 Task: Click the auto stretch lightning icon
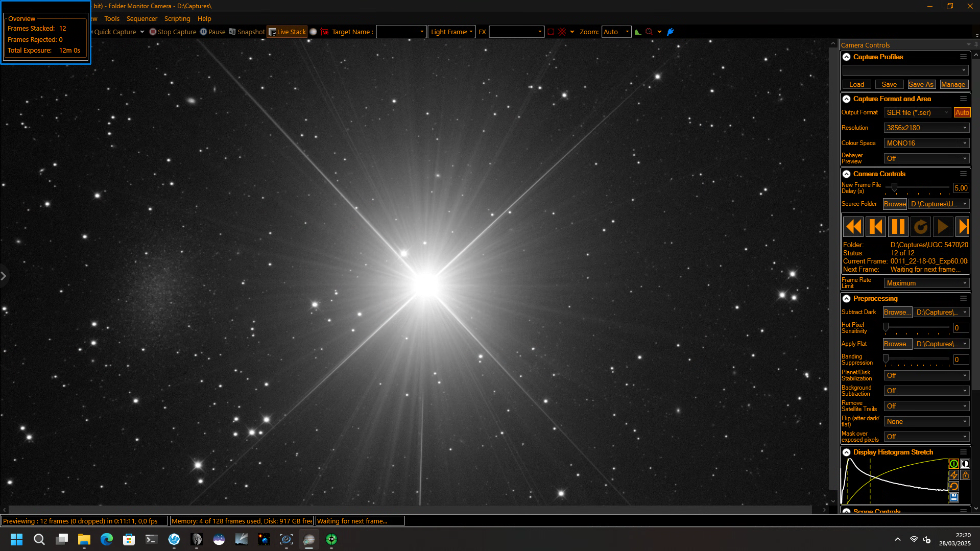(953, 475)
